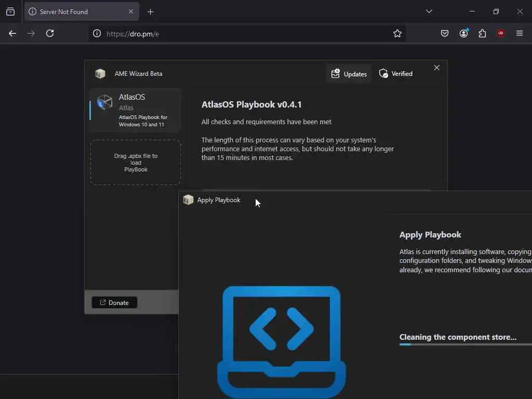532x399 pixels.
Task: Open a new browser tab
Action: tap(150, 12)
